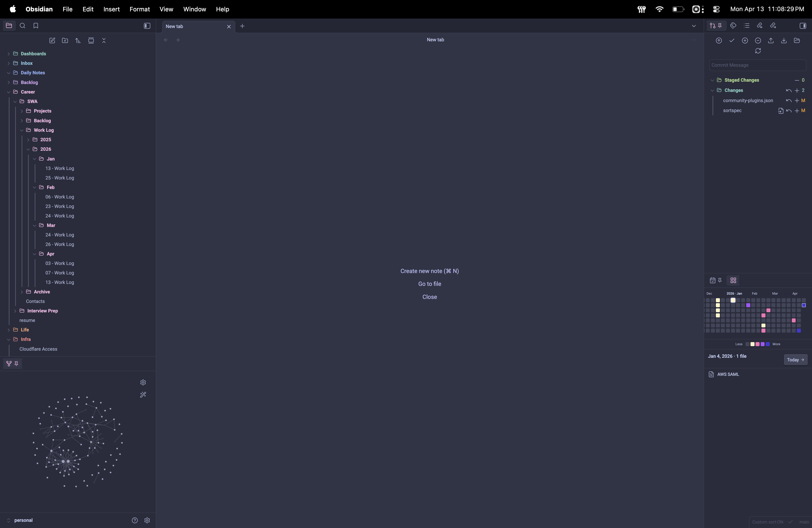Click the graph animation wand icon
812x528 pixels.
(143, 395)
